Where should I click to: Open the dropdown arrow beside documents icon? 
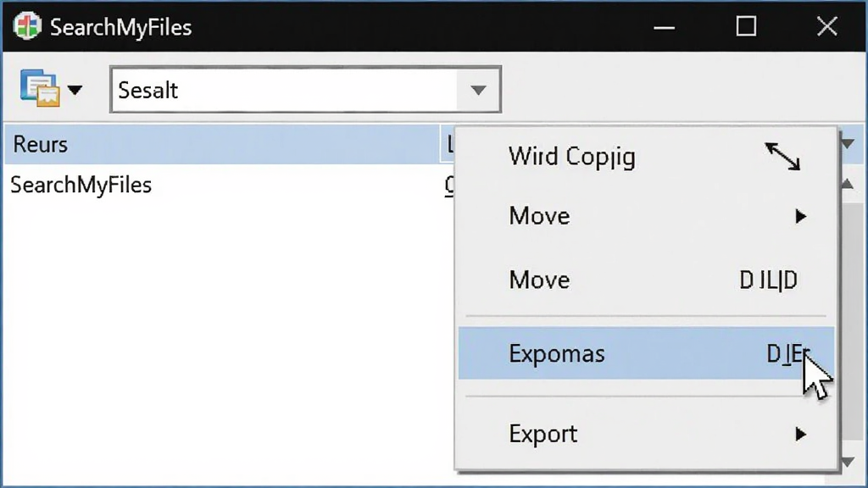click(75, 90)
